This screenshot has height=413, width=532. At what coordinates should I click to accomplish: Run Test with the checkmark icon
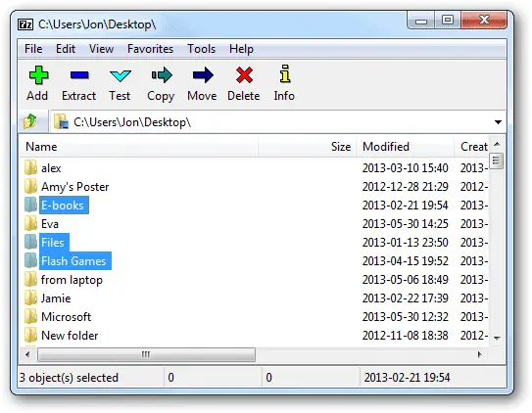(x=121, y=75)
